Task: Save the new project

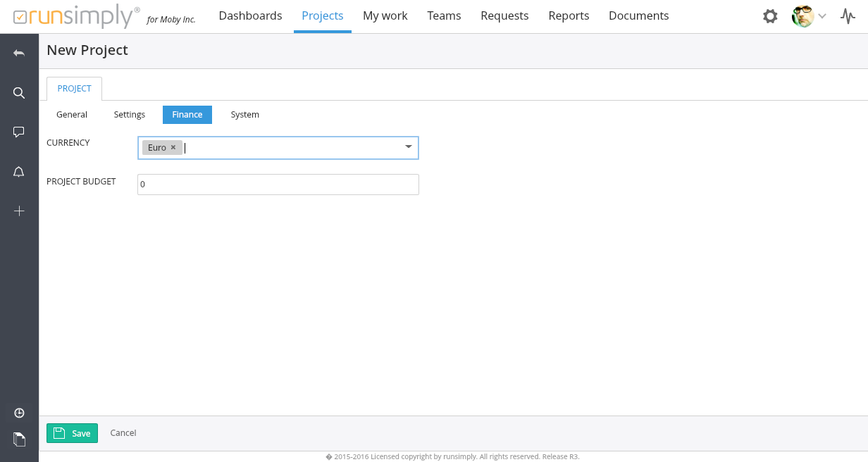Action: coord(72,433)
